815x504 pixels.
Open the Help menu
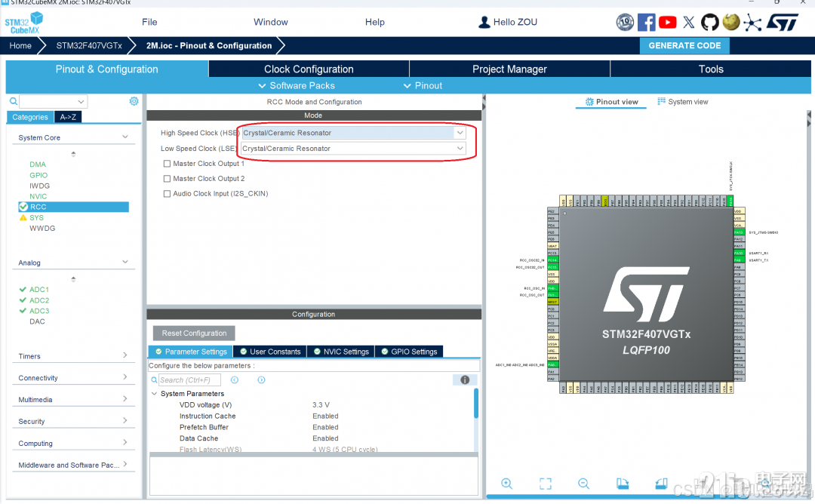(375, 22)
